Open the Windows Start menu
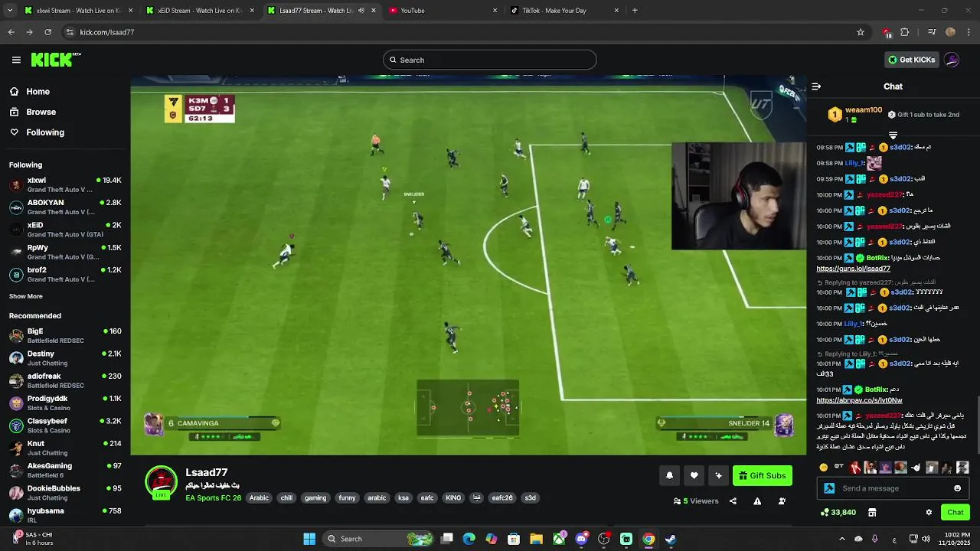The height and width of the screenshot is (551, 980). (x=309, y=539)
